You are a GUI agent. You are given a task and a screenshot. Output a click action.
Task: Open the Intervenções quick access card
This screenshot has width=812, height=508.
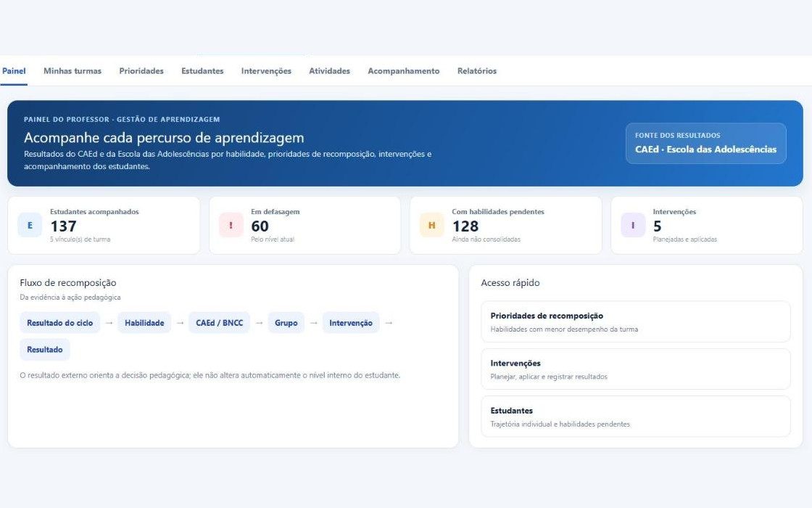[636, 369]
